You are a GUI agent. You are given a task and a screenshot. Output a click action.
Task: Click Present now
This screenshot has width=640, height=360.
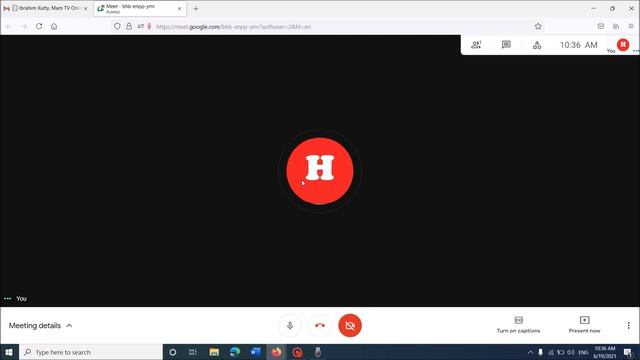click(584, 324)
